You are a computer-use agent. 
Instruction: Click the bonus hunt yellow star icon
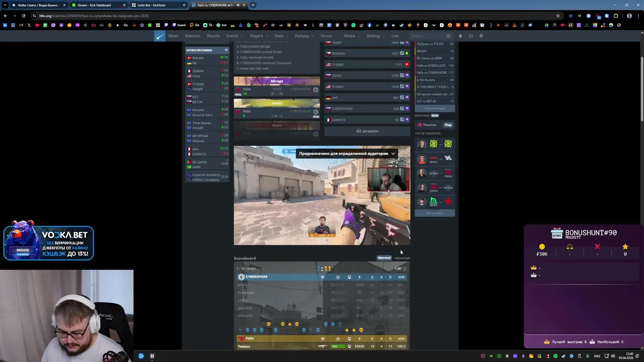(625, 247)
